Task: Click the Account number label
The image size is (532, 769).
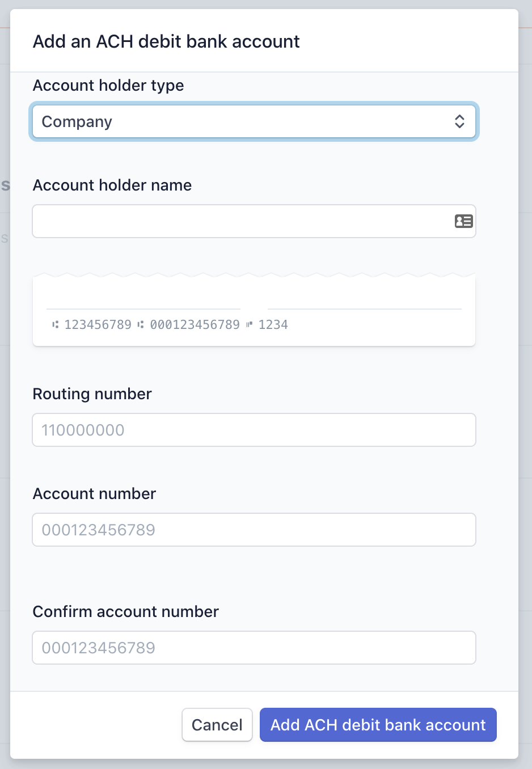Action: click(x=94, y=493)
